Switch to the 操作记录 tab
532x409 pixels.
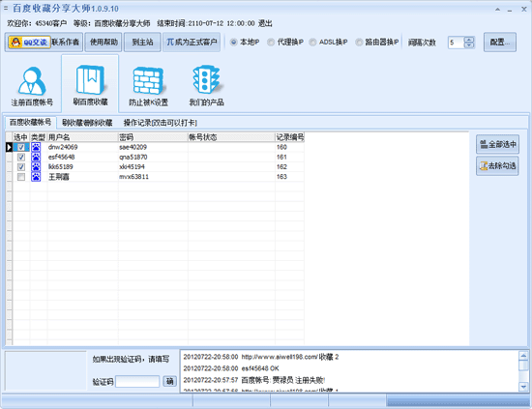[160, 123]
